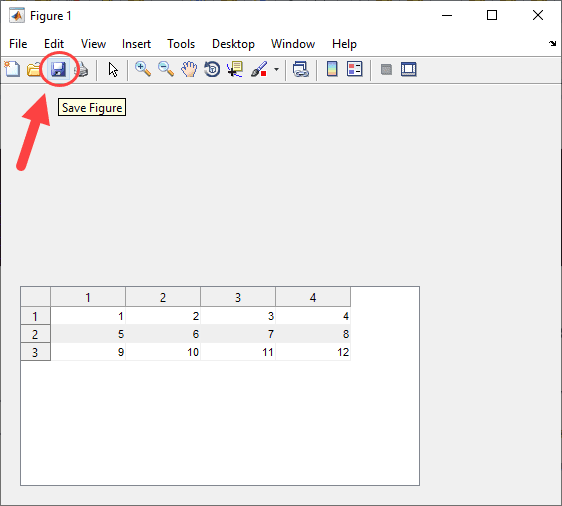Open the View menu
Viewport: 562px width, 506px height.
[93, 44]
